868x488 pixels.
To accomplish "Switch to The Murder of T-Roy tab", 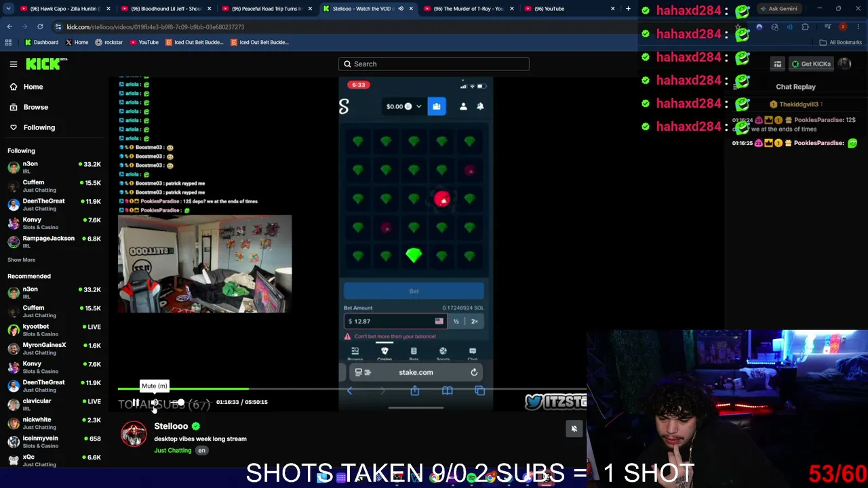I will pyautogui.click(x=468, y=9).
